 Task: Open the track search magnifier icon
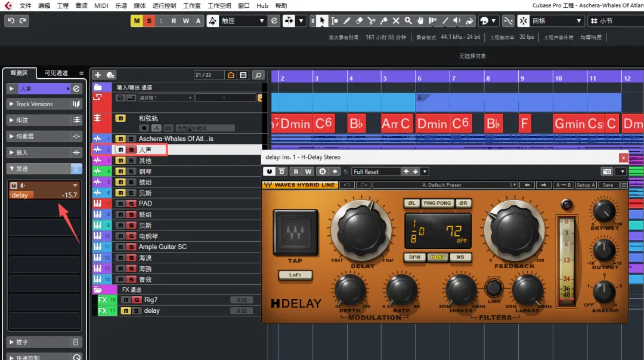[258, 75]
